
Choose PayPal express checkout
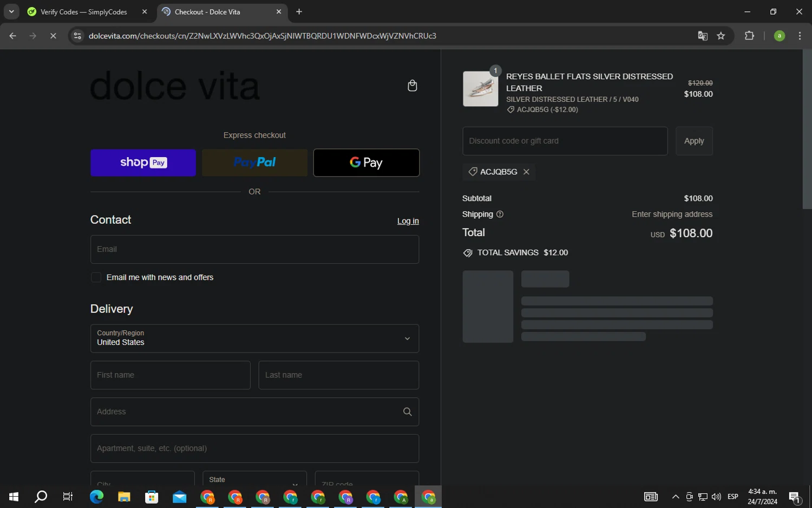pos(254,162)
